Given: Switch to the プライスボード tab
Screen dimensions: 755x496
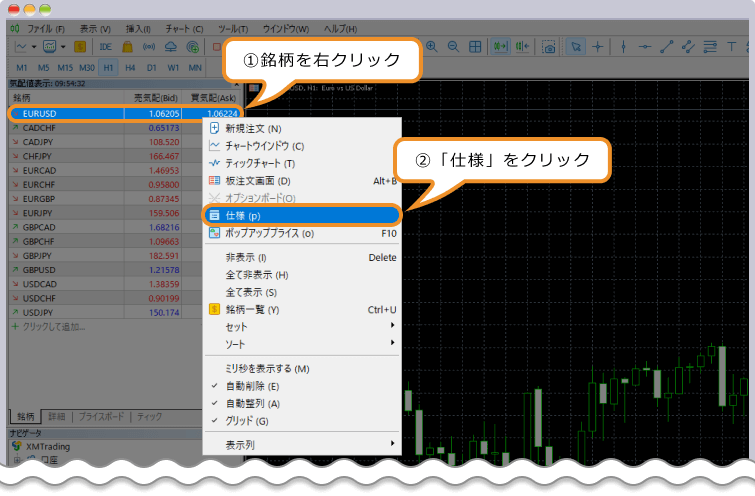Looking at the screenshot, I should click(x=101, y=417).
